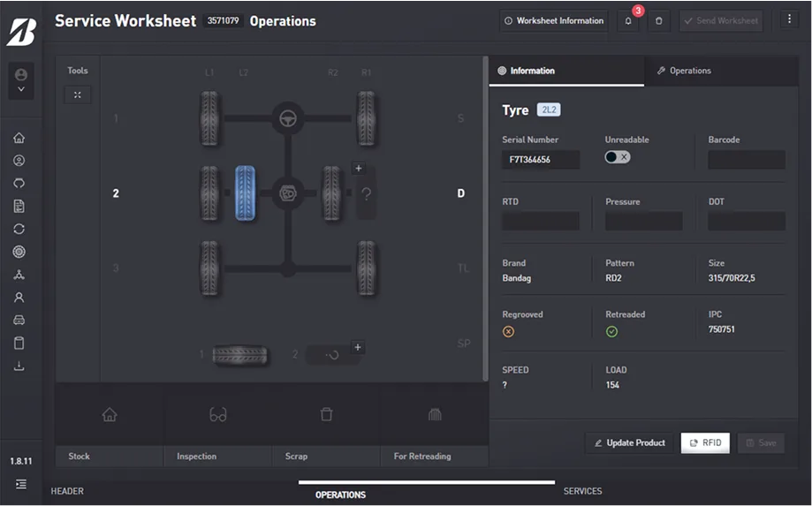
Task: Toggle the Unreadable switch
Action: tap(618, 157)
